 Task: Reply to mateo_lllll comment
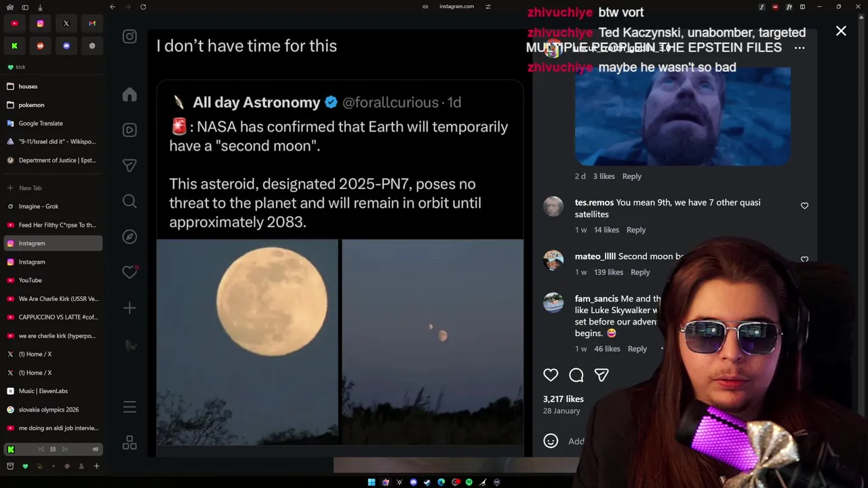[x=640, y=272]
